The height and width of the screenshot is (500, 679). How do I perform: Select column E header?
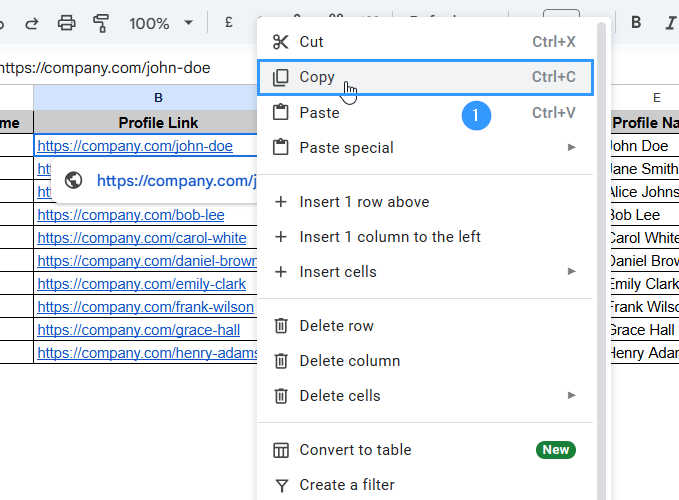click(x=645, y=98)
